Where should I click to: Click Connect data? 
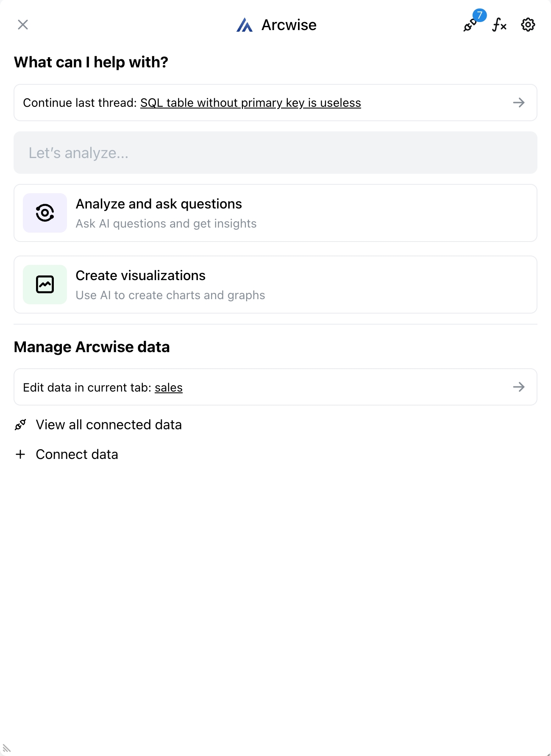tap(77, 454)
